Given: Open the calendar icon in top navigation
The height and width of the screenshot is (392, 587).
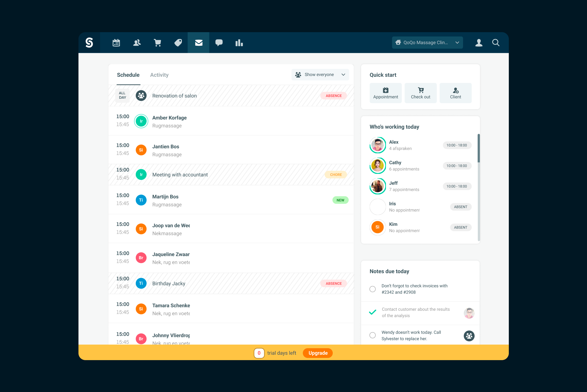Looking at the screenshot, I should pyautogui.click(x=116, y=43).
